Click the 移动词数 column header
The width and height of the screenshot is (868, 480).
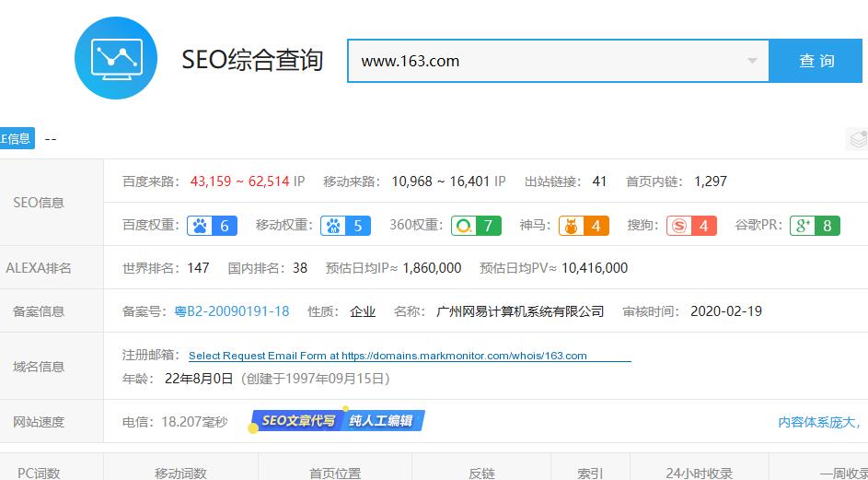click(x=180, y=473)
